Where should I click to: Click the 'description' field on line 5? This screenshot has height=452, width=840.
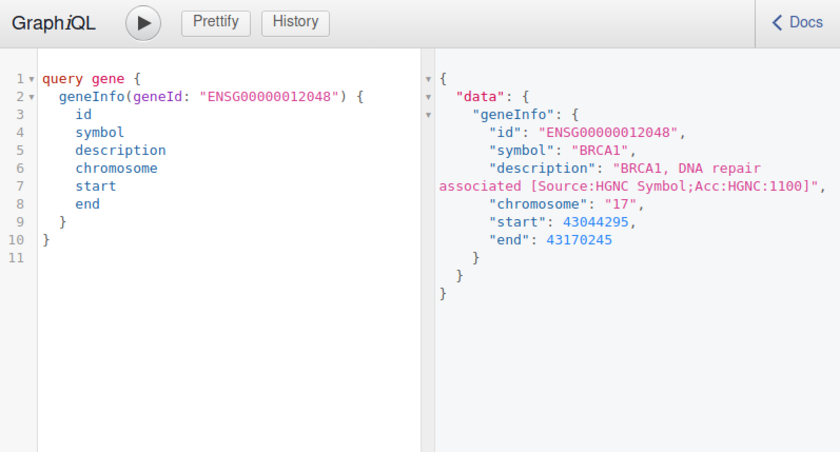click(121, 150)
